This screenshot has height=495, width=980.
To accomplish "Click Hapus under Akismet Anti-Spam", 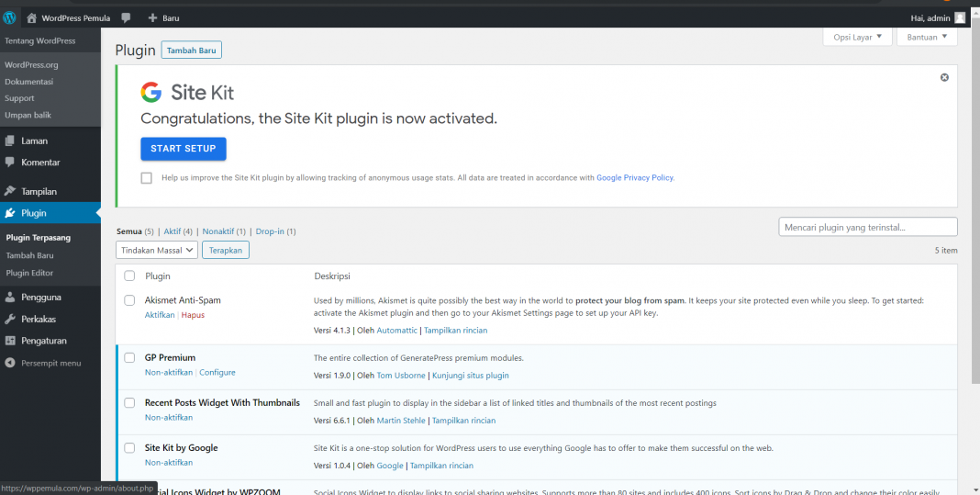I will 193,315.
